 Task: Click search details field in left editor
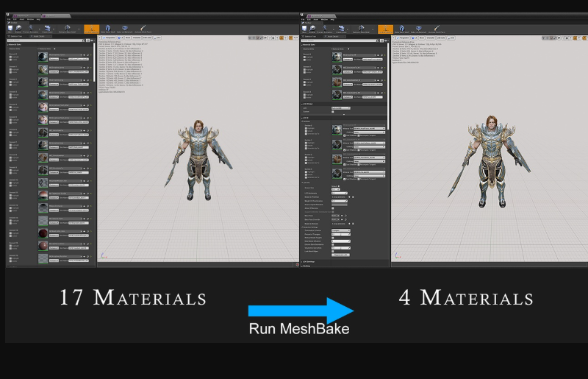click(x=45, y=40)
